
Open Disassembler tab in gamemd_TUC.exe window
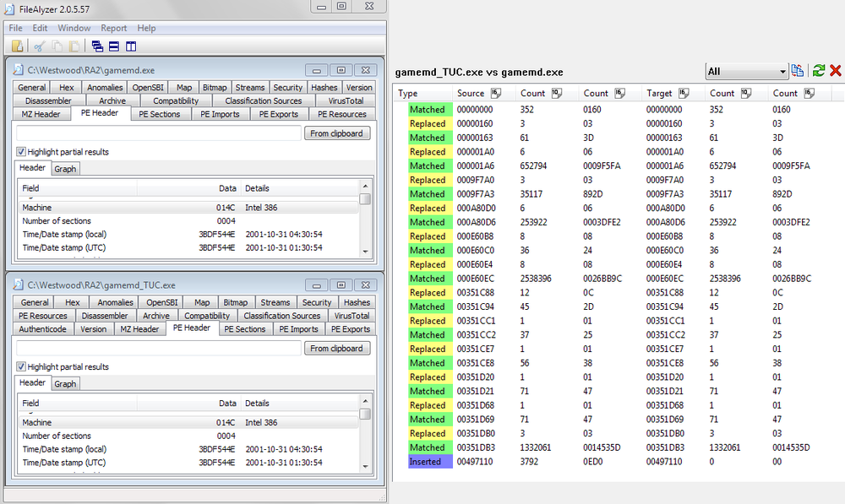[105, 316]
